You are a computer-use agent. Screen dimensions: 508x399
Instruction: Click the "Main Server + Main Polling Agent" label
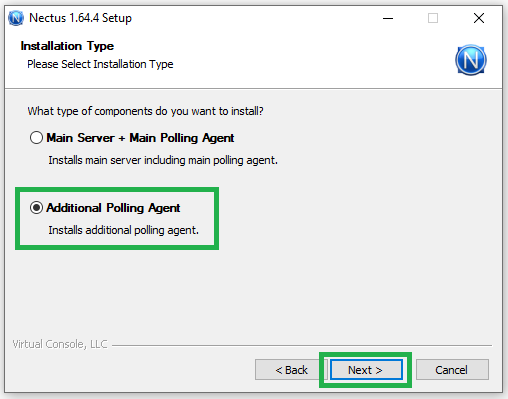pyautogui.click(x=140, y=138)
